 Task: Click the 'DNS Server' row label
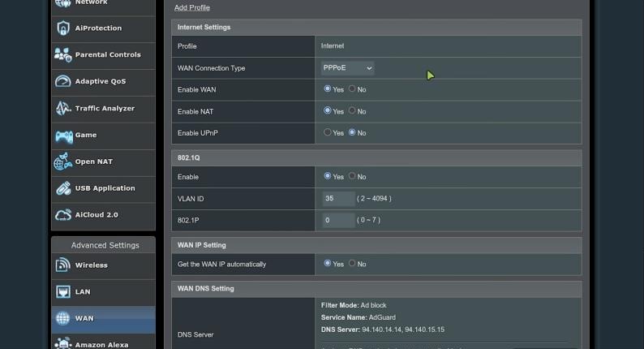[195, 334]
